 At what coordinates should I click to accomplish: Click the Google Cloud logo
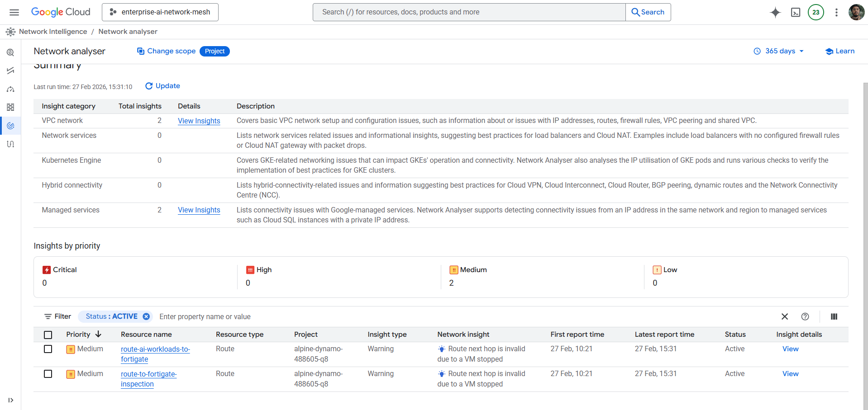[x=61, y=12]
